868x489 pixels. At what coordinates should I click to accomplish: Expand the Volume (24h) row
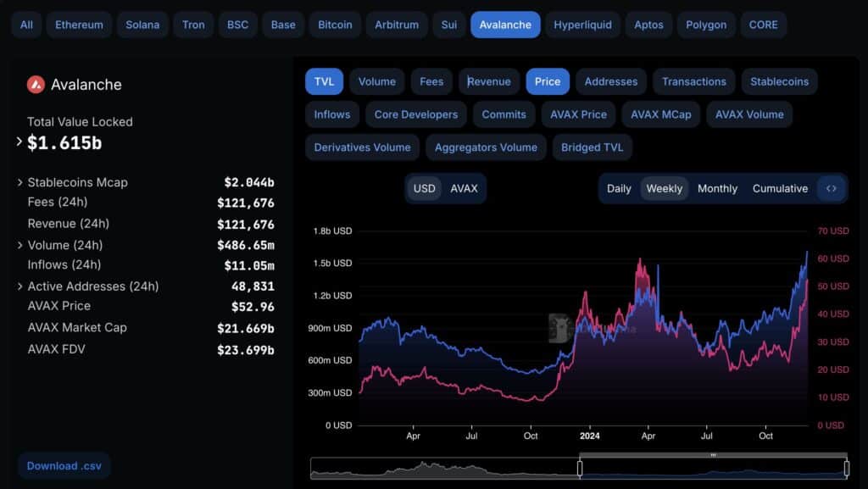pyautogui.click(x=20, y=245)
